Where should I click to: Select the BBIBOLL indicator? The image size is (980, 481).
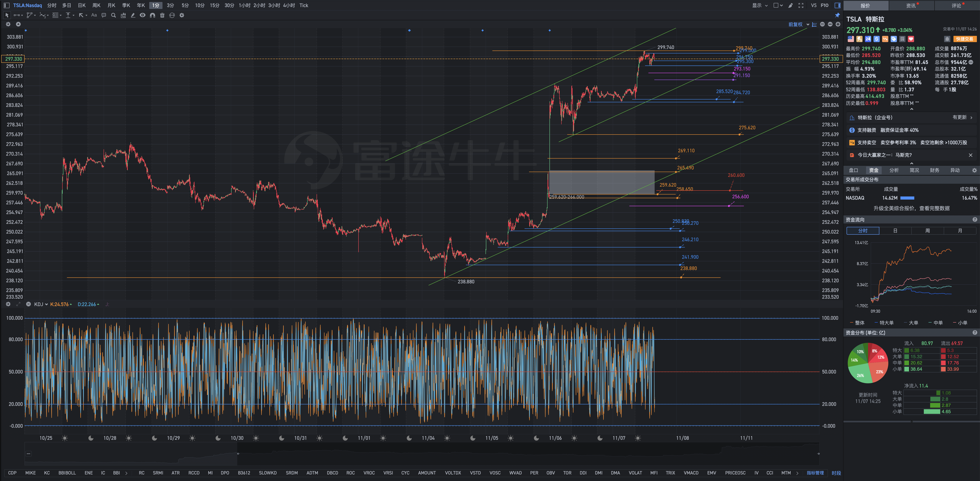[67, 473]
